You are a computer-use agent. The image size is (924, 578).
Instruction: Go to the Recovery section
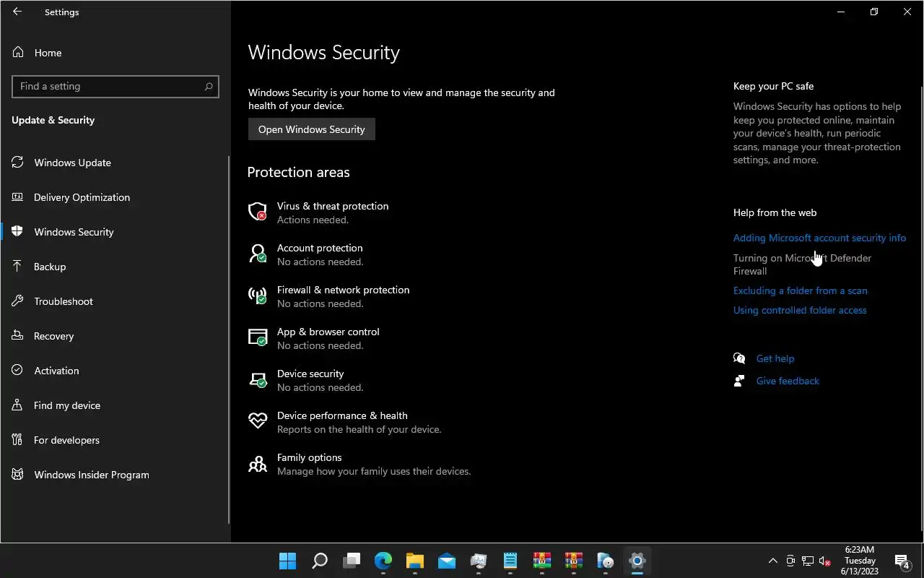tap(53, 336)
